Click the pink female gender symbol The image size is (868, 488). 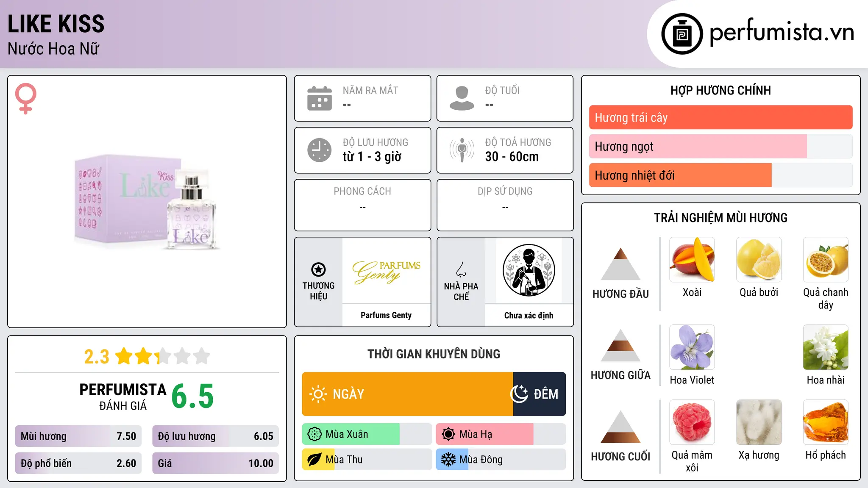[26, 98]
